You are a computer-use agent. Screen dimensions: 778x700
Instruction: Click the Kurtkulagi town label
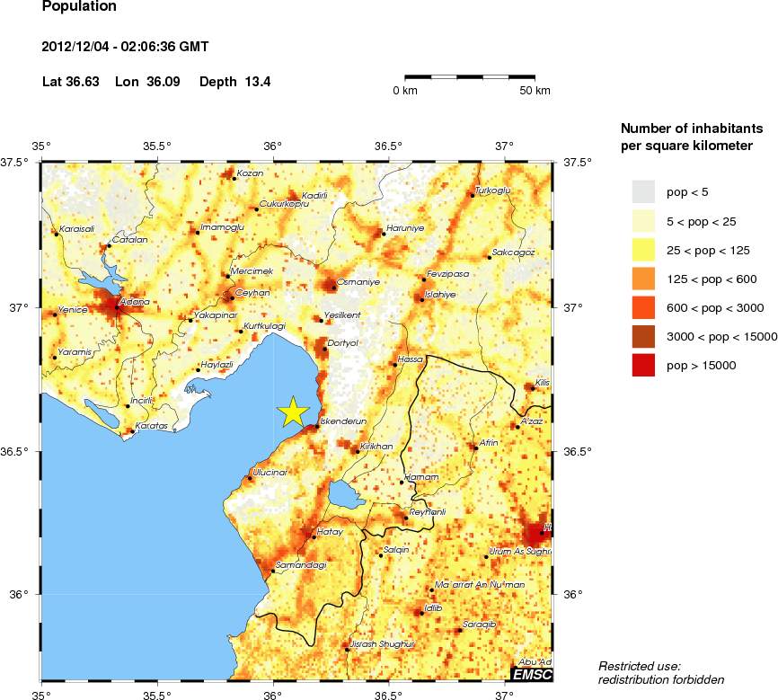(x=264, y=326)
